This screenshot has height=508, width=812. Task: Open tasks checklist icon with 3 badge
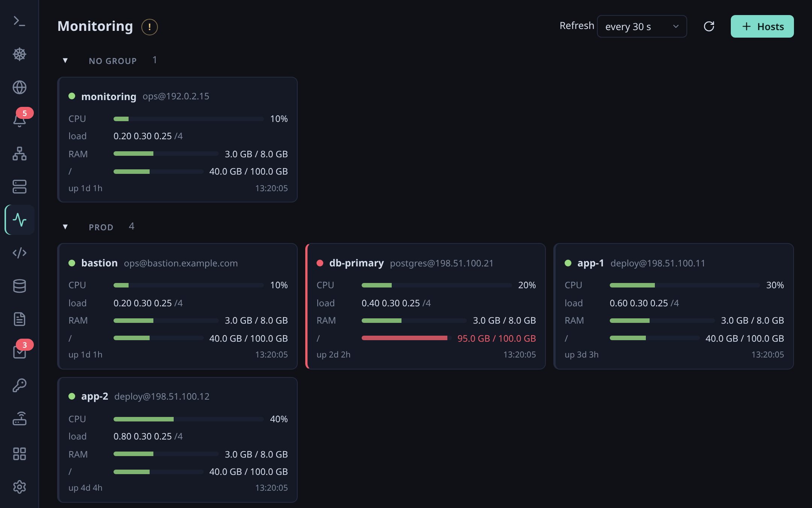point(19,352)
